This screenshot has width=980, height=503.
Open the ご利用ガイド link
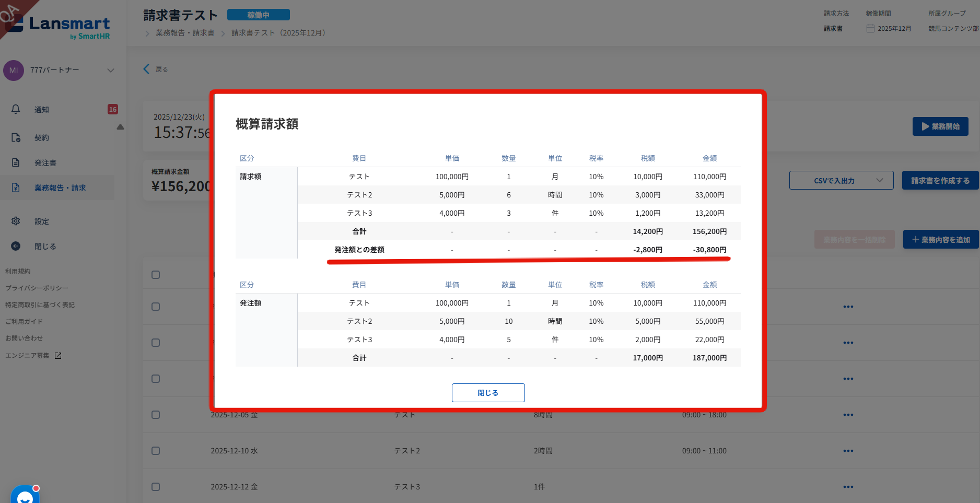[x=24, y=322]
